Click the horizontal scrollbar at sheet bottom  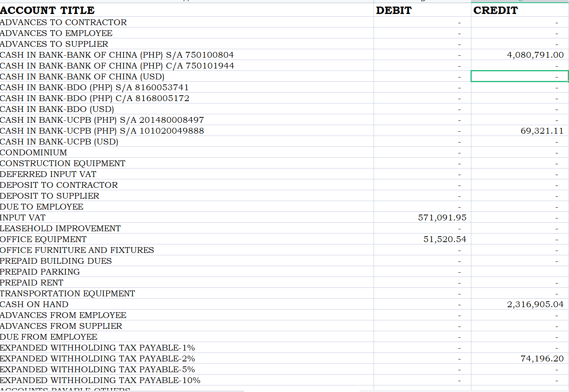[x=145, y=391]
